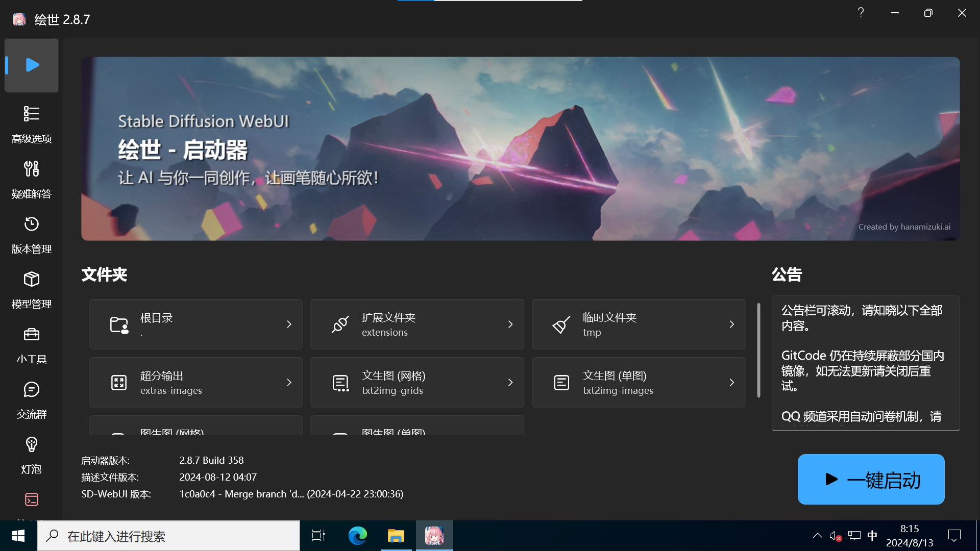Click the 描述文件版本 label
Screen dimensions: 980x551
(110, 477)
